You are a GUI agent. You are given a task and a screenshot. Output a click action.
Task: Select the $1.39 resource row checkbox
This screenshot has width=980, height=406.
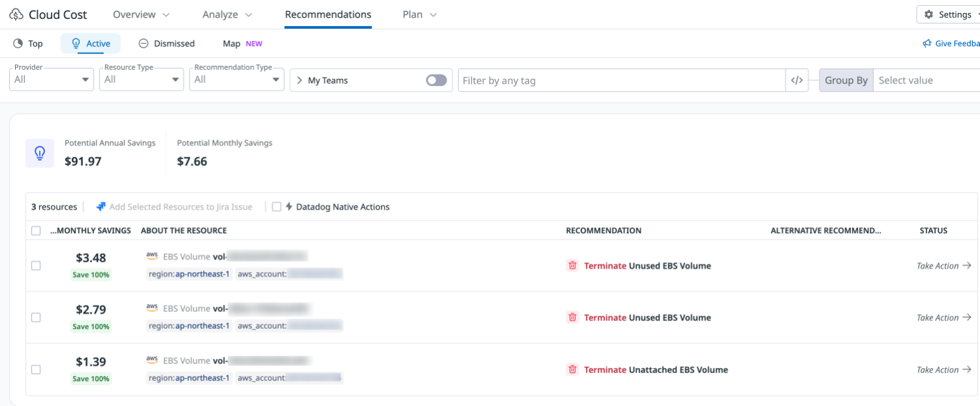point(36,369)
